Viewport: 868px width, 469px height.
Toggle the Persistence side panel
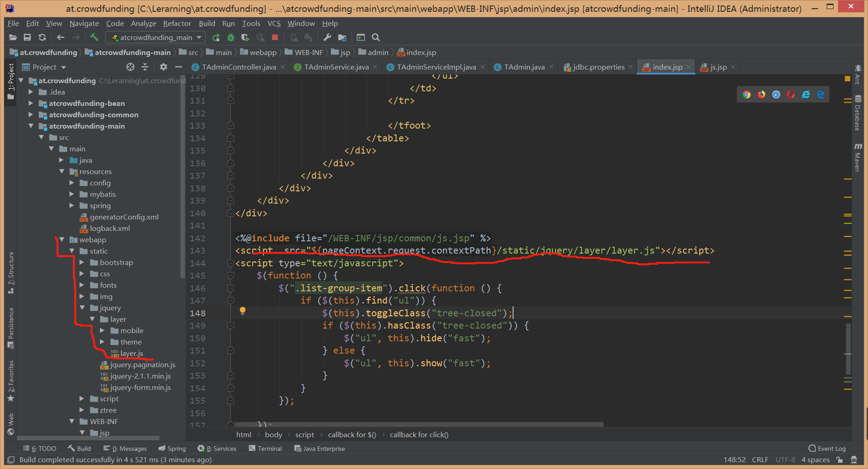[11, 328]
